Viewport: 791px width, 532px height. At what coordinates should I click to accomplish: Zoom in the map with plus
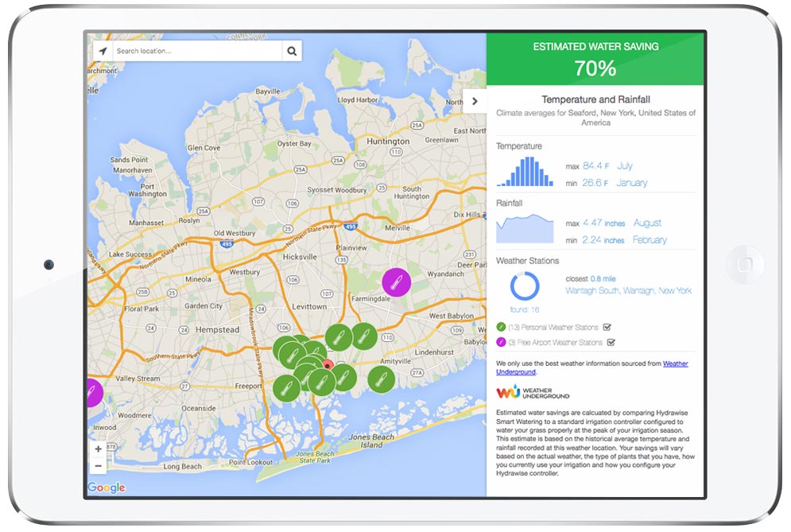[99, 449]
